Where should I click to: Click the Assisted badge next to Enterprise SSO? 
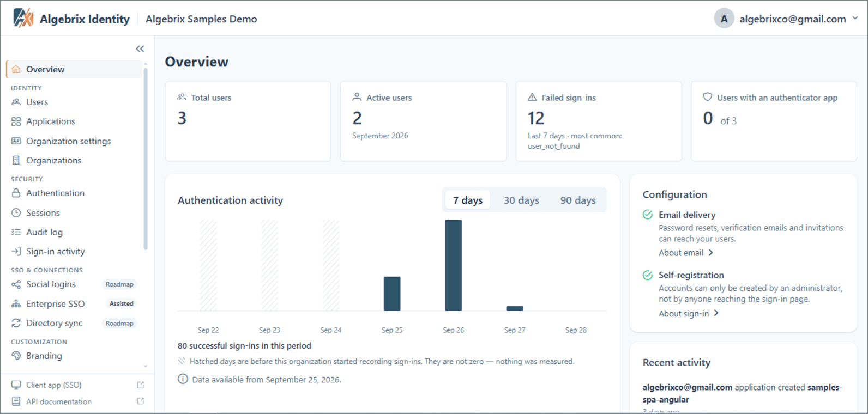point(121,303)
